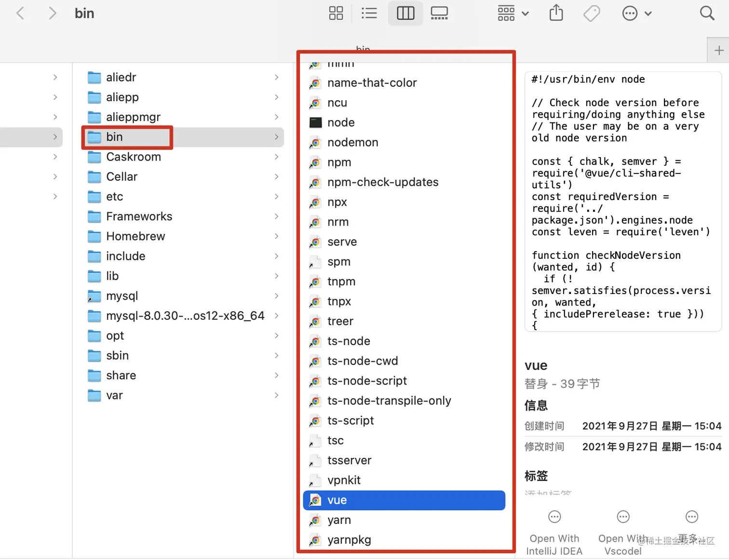Go forward with the right arrow button

coord(52,13)
